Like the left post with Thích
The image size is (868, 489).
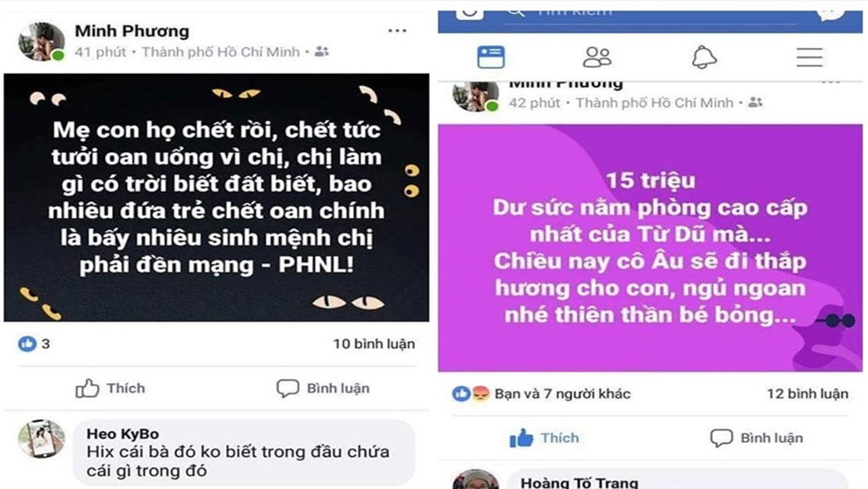110,388
